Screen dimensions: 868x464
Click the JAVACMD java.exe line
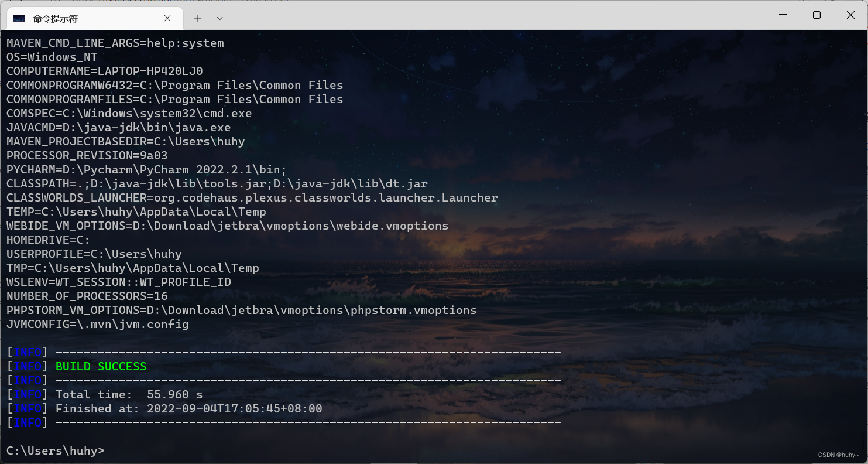119,127
